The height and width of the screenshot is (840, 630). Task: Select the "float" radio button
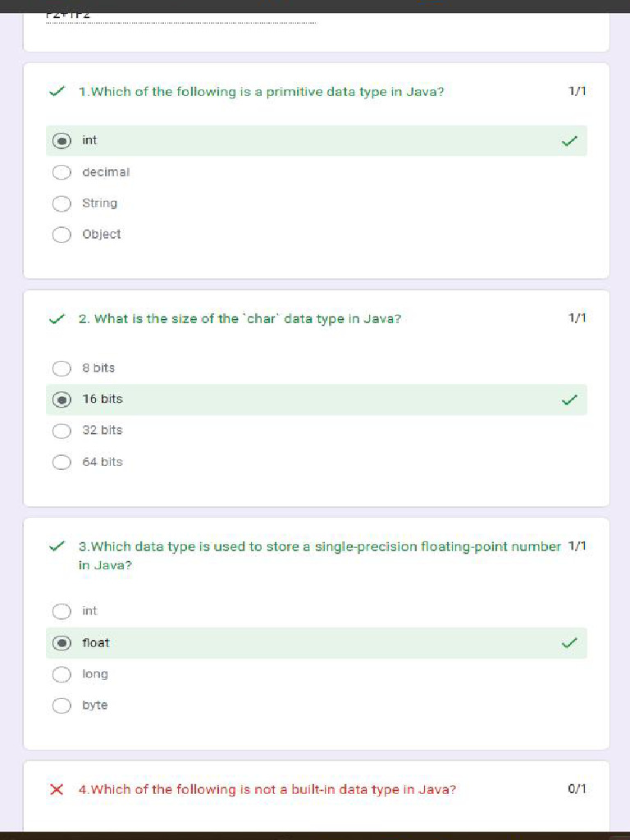[62, 643]
